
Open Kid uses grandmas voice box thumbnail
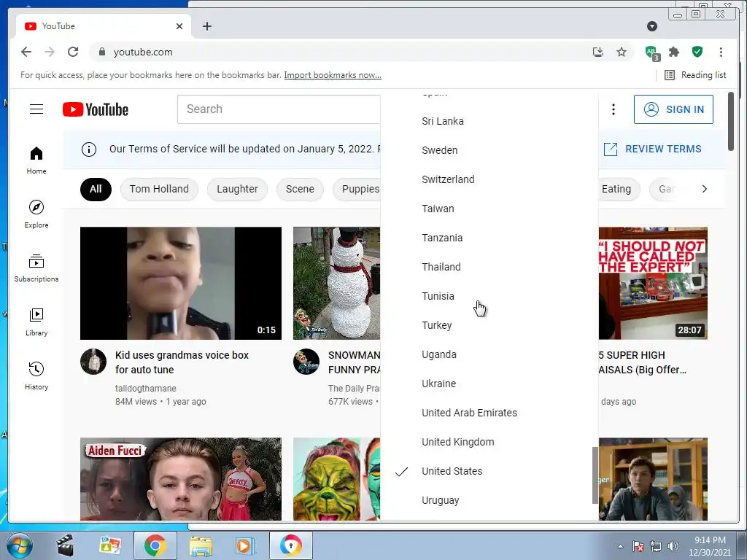click(181, 284)
